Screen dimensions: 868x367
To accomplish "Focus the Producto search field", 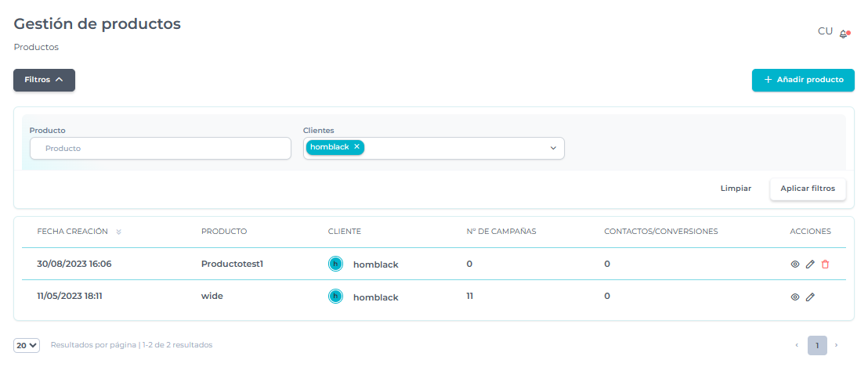I will pyautogui.click(x=161, y=148).
